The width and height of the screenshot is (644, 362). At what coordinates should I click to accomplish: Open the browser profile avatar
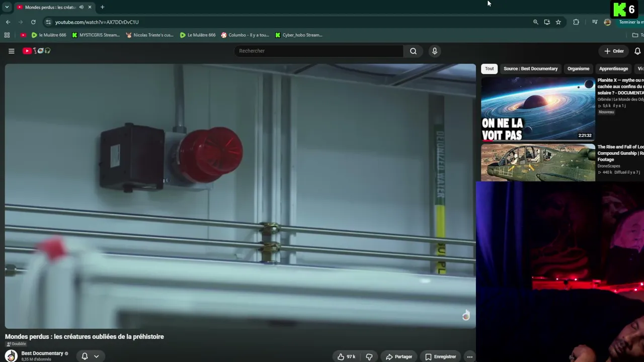[x=607, y=22]
